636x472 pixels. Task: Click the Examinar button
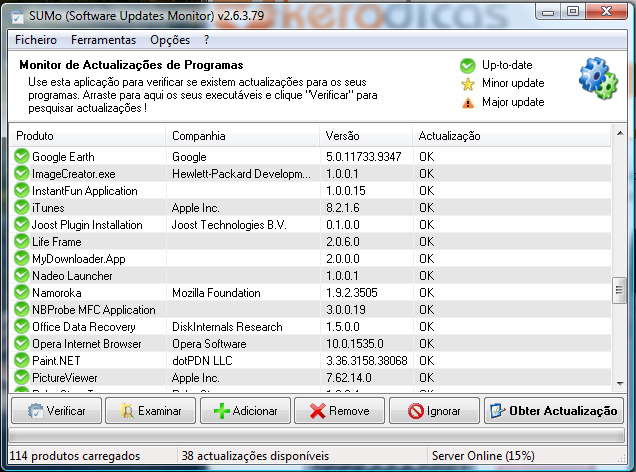point(150,411)
